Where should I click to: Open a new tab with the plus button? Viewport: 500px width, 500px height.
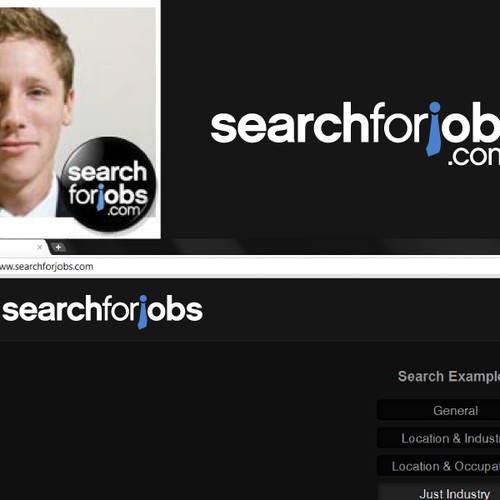(x=58, y=247)
